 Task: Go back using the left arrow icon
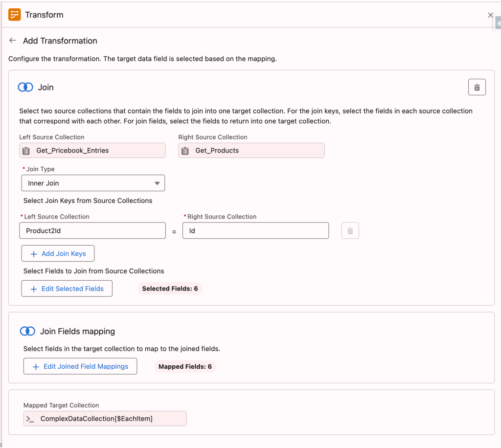coord(12,40)
